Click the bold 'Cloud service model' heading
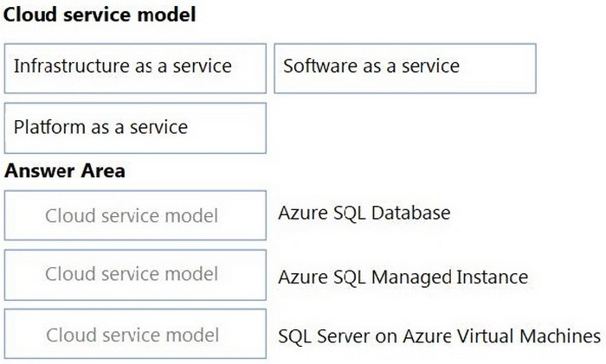 (x=100, y=15)
